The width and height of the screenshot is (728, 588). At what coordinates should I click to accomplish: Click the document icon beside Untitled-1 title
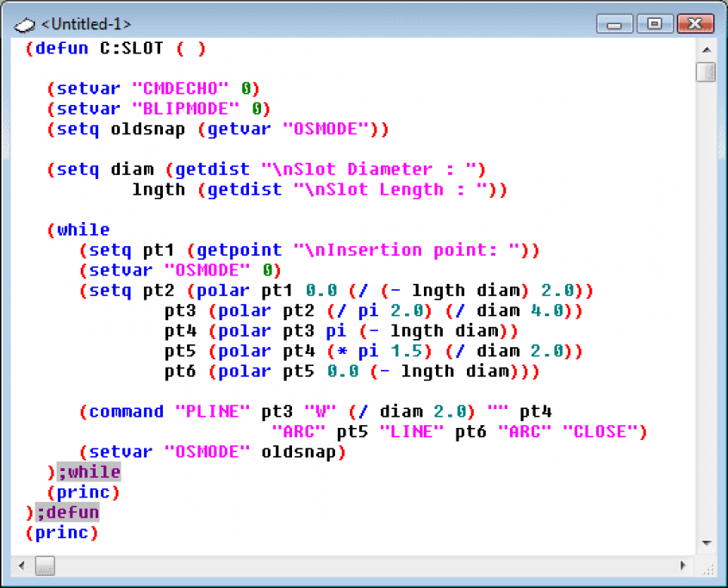(x=25, y=25)
